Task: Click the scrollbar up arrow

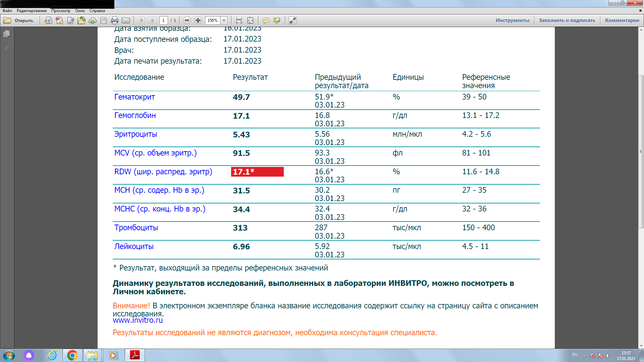Action: tap(641, 29)
